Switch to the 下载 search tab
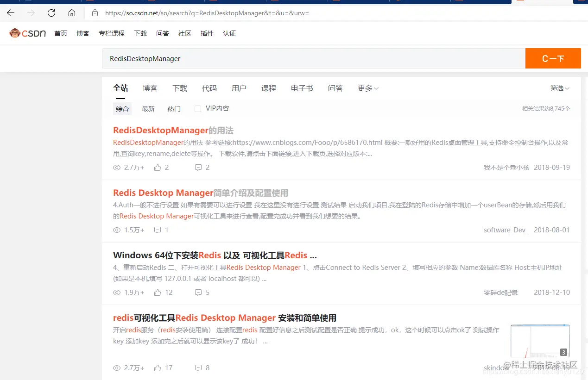588x380 pixels. 180,88
